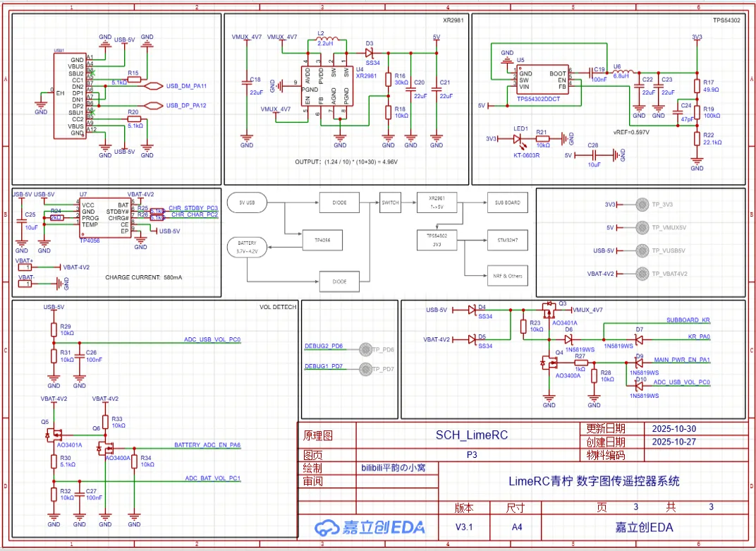Screen dimensions: 756x551
Task: Select the BATTERY_ADC_EN_PA6 net label
Action: coord(207,445)
